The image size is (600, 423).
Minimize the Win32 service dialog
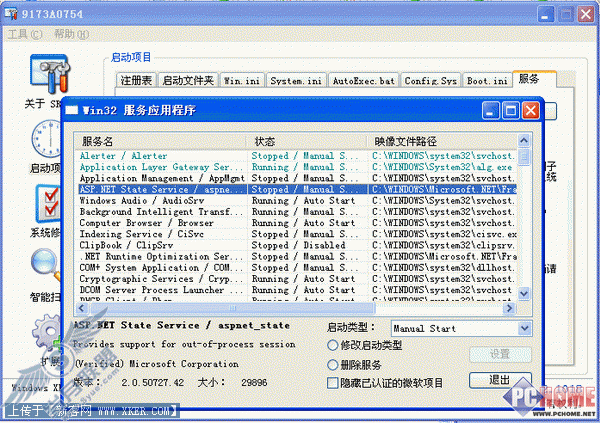coord(491,111)
